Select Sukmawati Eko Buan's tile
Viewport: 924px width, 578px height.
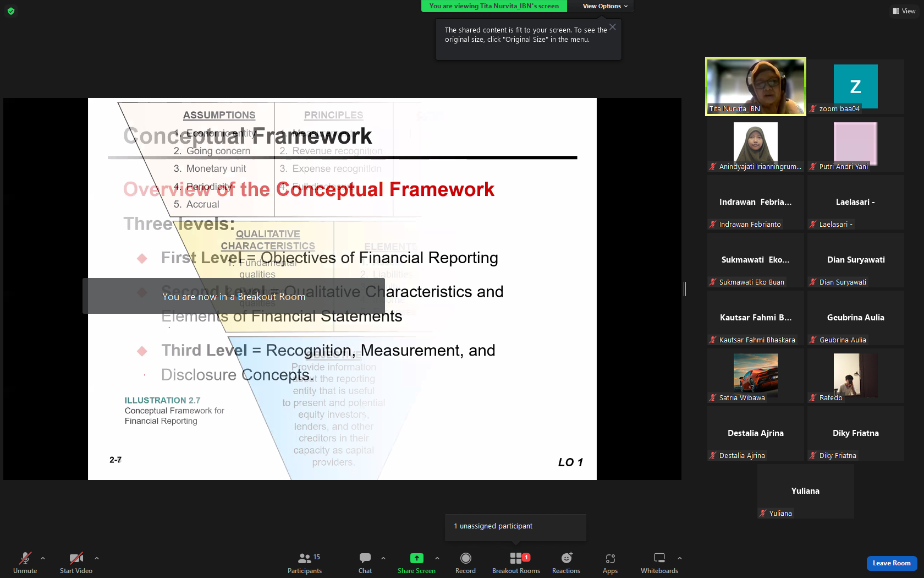756,260
